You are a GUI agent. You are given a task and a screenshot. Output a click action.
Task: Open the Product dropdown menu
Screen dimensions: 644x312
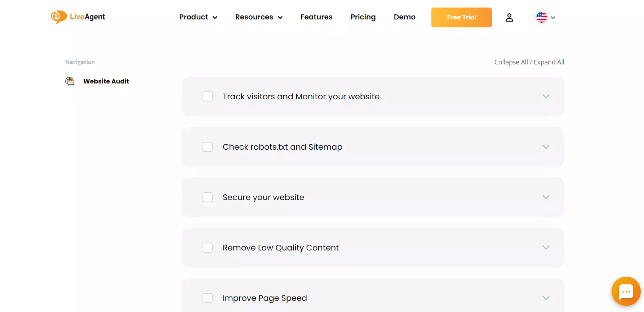[198, 17]
